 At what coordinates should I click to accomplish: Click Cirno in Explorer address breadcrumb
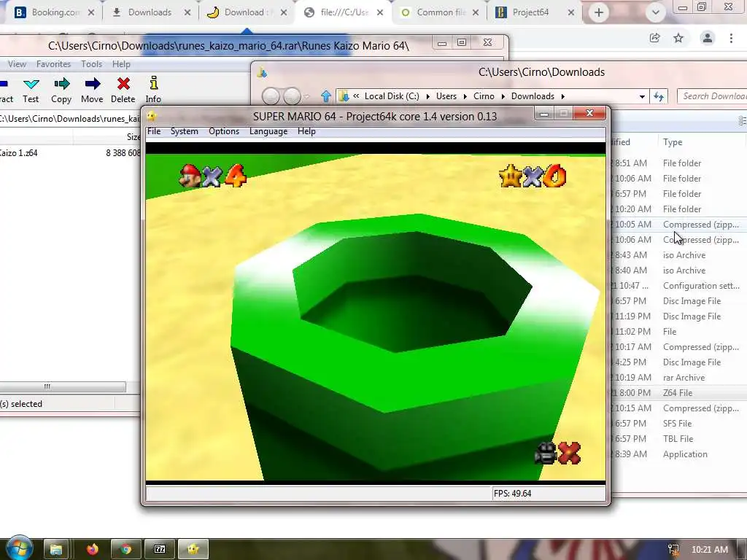[484, 96]
